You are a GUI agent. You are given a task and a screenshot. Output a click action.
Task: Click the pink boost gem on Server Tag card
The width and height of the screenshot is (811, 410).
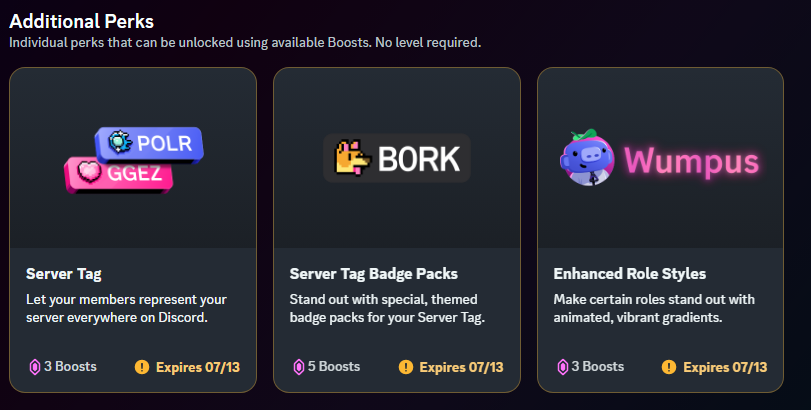(35, 367)
